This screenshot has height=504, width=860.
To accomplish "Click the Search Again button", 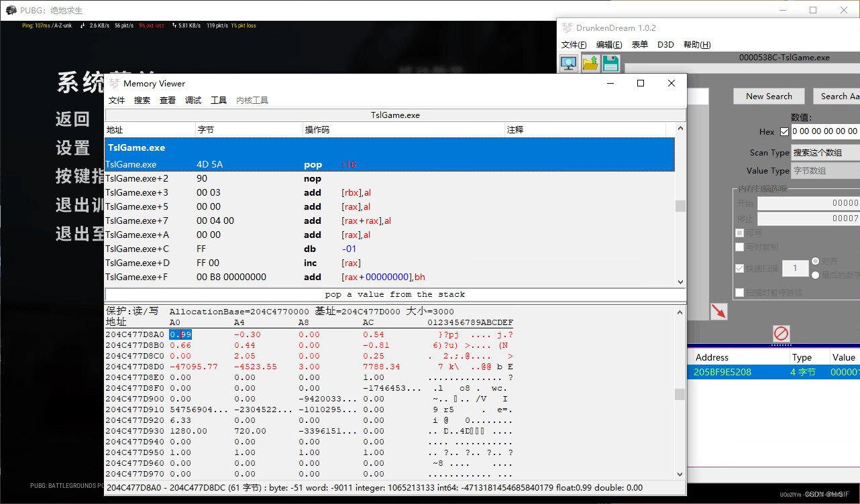I will pyautogui.click(x=837, y=96).
